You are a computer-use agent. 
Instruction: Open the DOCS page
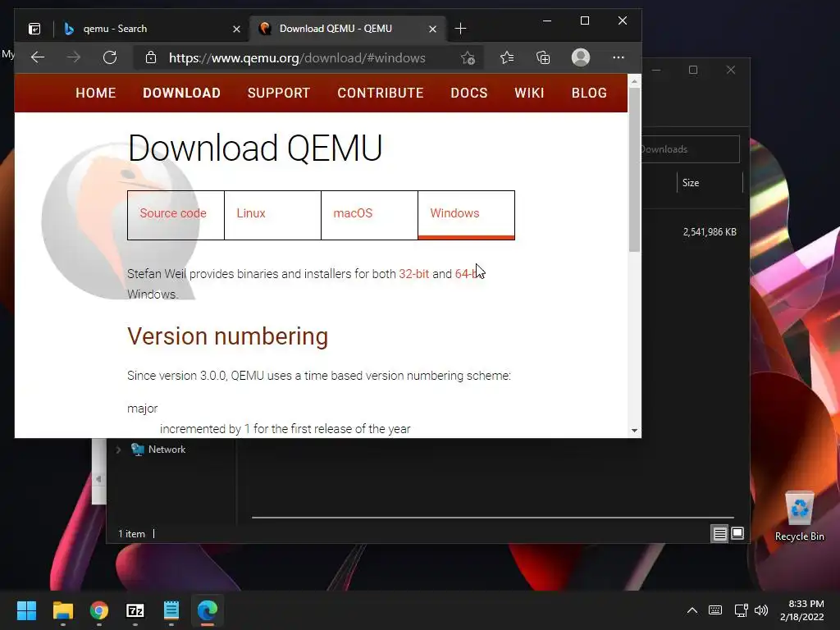pyautogui.click(x=468, y=94)
